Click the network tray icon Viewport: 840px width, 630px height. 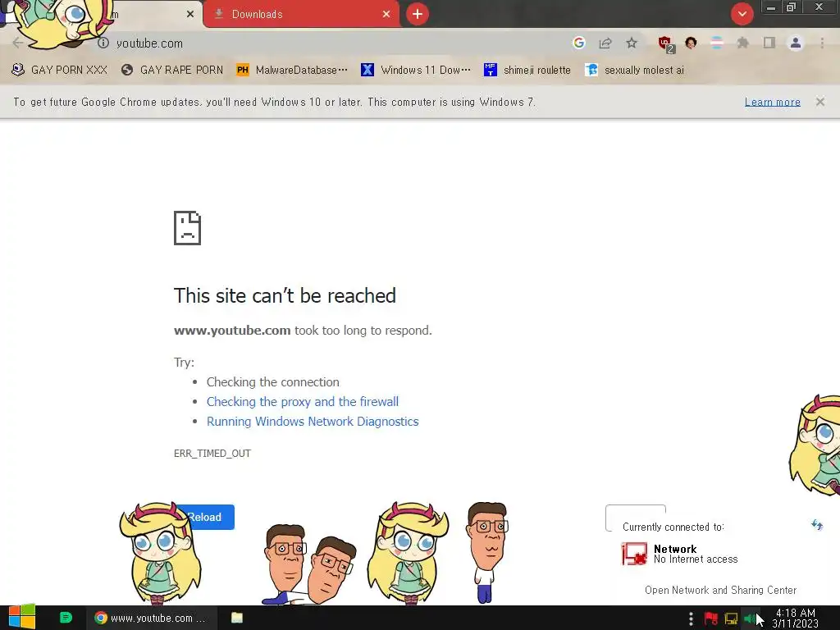731,619
